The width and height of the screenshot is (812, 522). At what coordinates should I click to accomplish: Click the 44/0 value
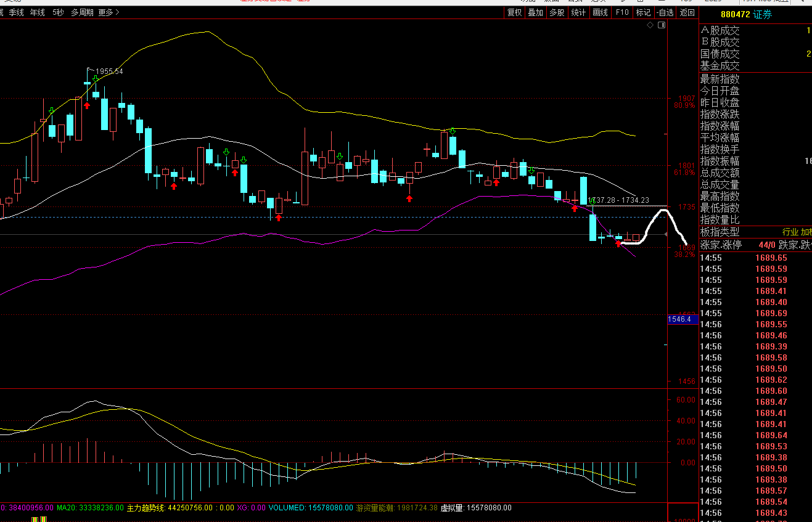pos(767,245)
